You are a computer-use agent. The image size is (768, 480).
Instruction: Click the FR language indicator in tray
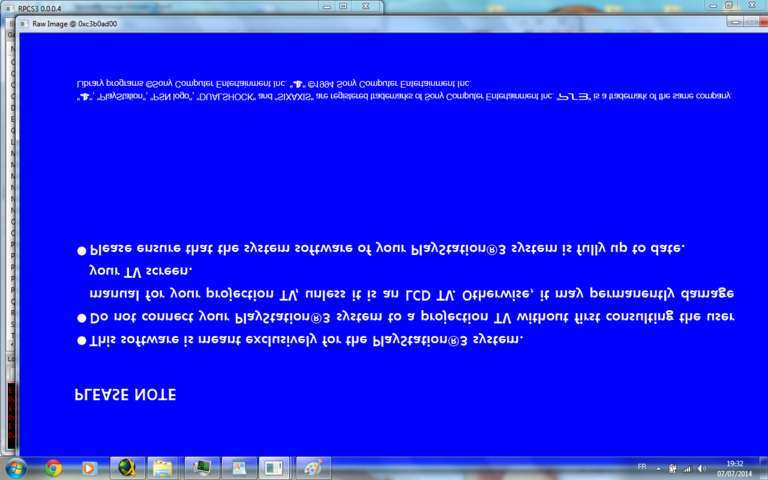642,467
